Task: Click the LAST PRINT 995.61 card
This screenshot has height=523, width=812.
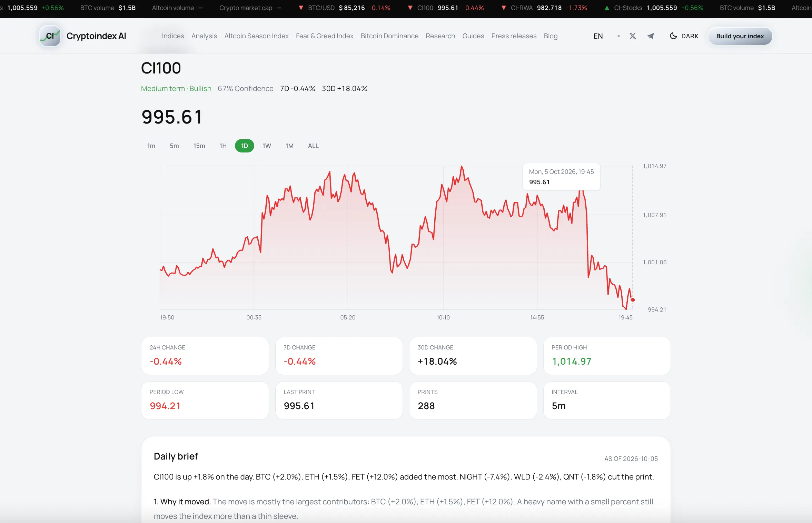Action: tap(339, 400)
